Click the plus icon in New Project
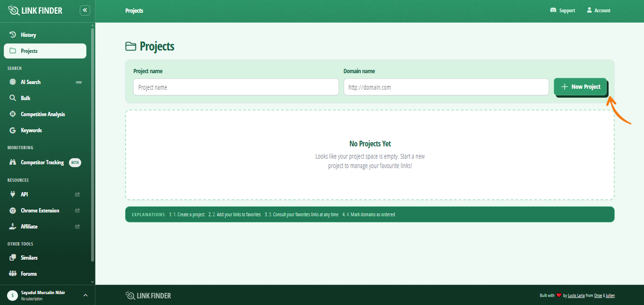644x305 pixels. (x=564, y=87)
